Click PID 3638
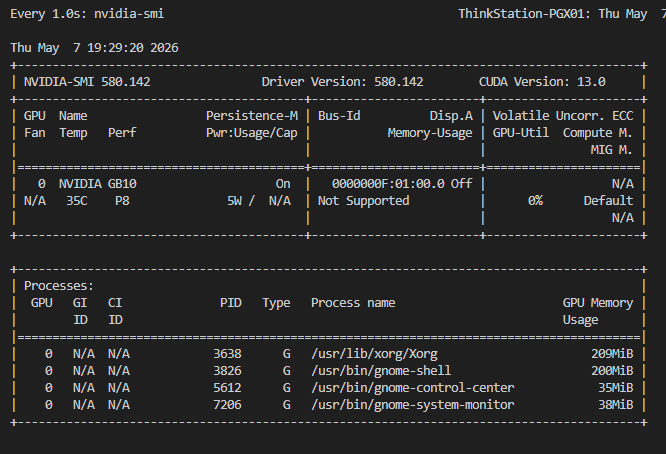 (x=227, y=353)
